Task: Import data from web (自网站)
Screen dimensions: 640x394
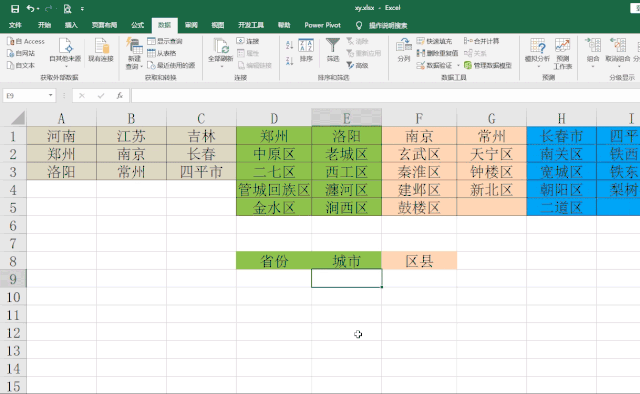Action: (21, 53)
